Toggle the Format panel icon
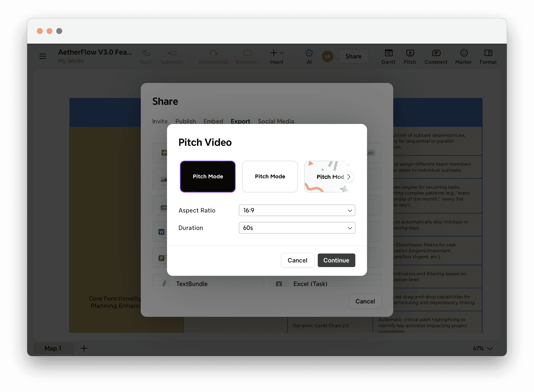Viewport: 534px width, 392px height. tap(488, 53)
